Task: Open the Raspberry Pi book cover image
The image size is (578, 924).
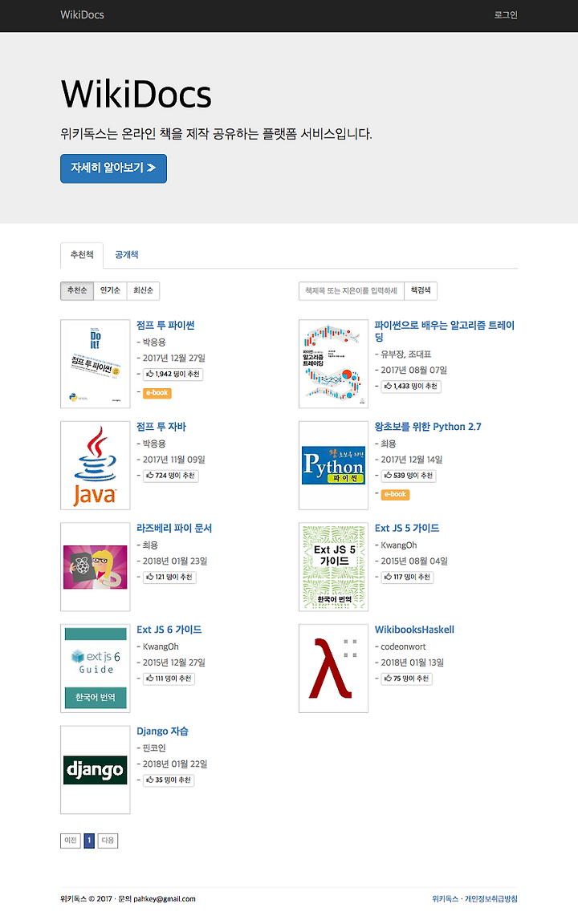Action: coord(96,567)
